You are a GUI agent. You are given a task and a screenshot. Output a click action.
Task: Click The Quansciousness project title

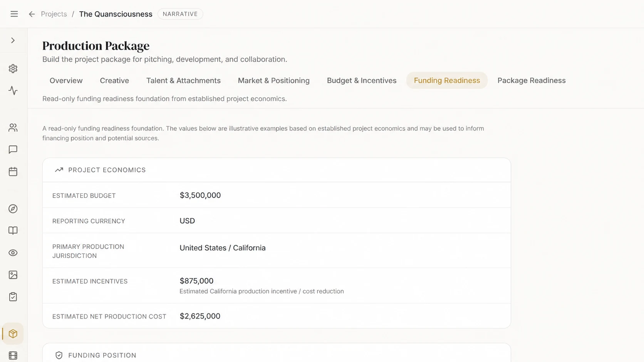coord(116,14)
